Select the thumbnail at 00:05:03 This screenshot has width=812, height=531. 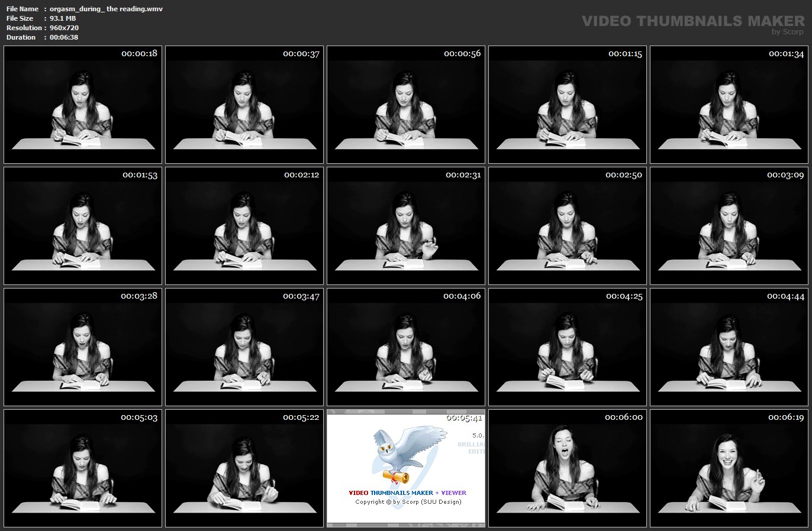tap(83, 468)
